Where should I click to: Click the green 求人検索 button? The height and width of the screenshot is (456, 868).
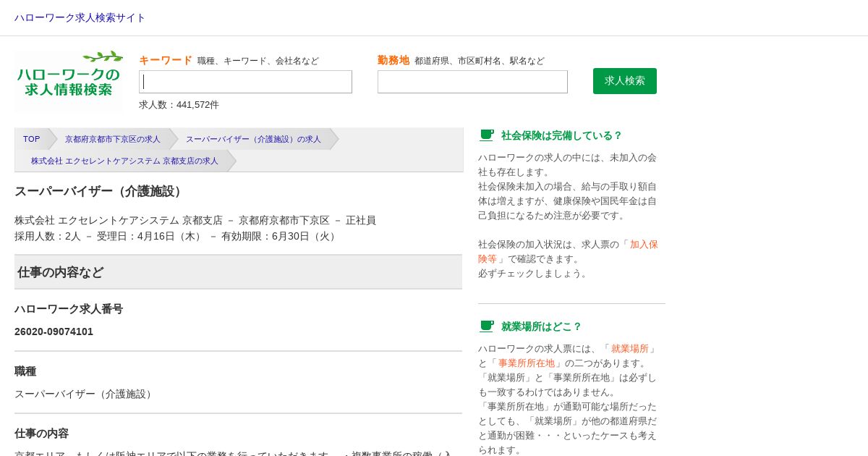click(625, 81)
